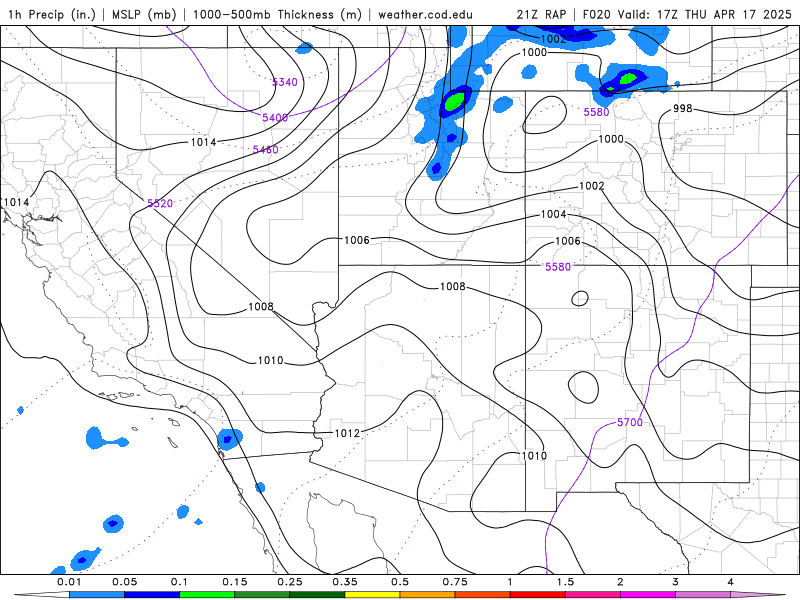
Task: Click the purple '5340' thickness label
Action: click(x=285, y=82)
